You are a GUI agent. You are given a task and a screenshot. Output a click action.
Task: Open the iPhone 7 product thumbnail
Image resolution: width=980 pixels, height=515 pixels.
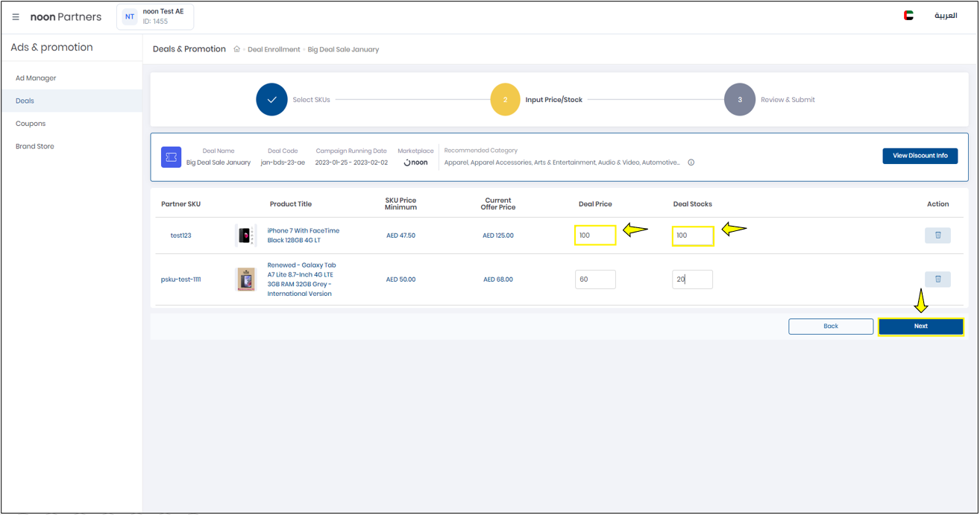pyautogui.click(x=245, y=236)
